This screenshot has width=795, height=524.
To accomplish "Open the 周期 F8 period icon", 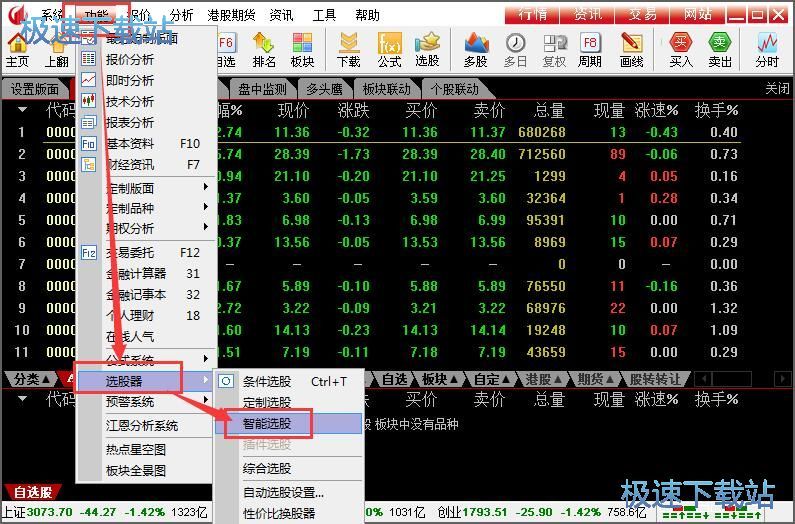I will coord(590,50).
